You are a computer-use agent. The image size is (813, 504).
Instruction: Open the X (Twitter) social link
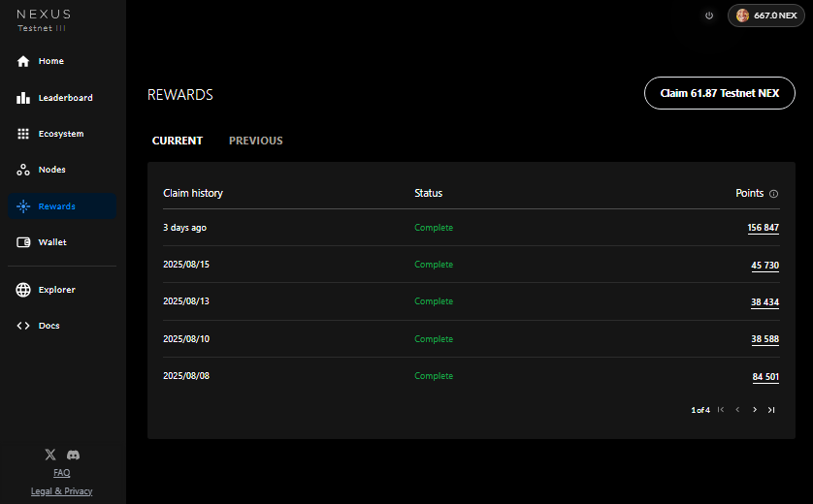[x=50, y=455]
